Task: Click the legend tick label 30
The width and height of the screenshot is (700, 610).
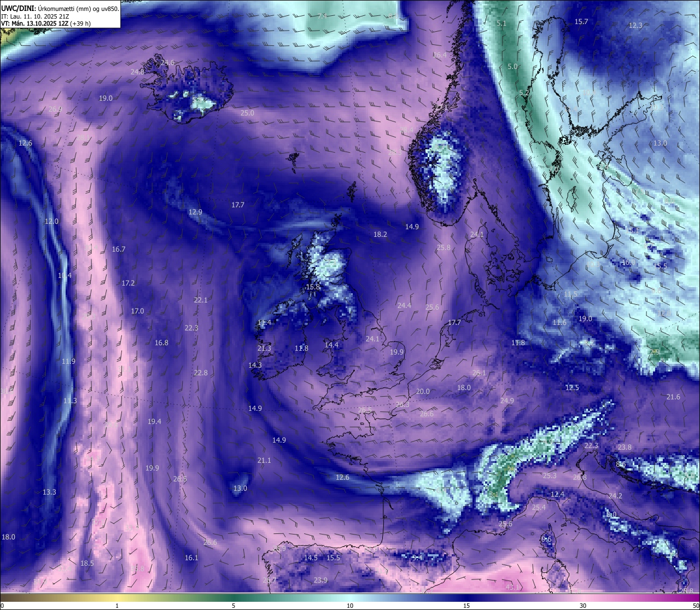Action: [583, 606]
